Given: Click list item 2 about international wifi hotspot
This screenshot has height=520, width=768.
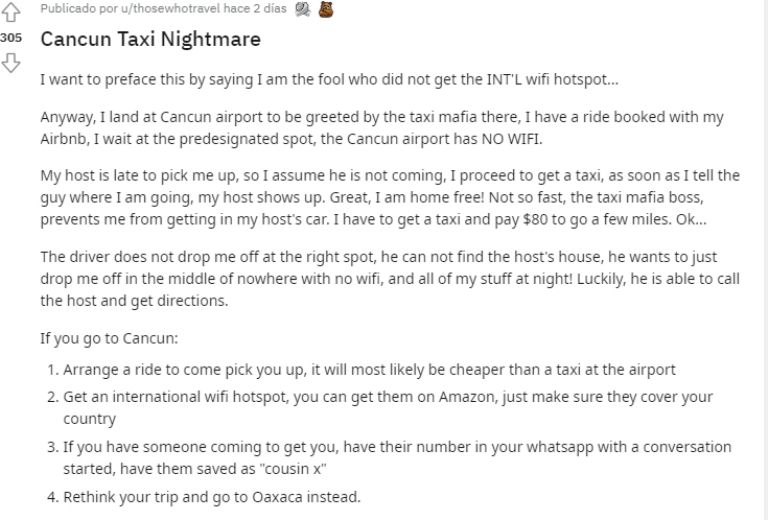Looking at the screenshot, I should pos(380,407).
